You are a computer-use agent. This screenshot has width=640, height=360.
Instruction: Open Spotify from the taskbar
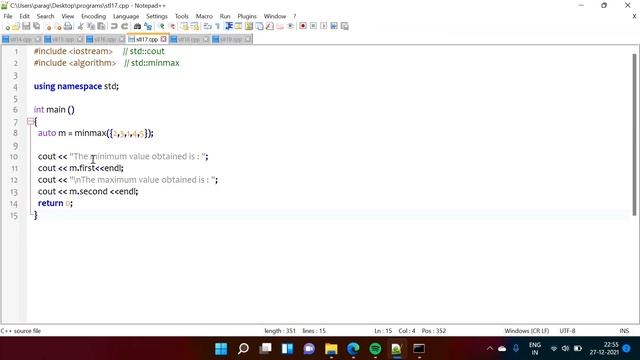coord(375,349)
